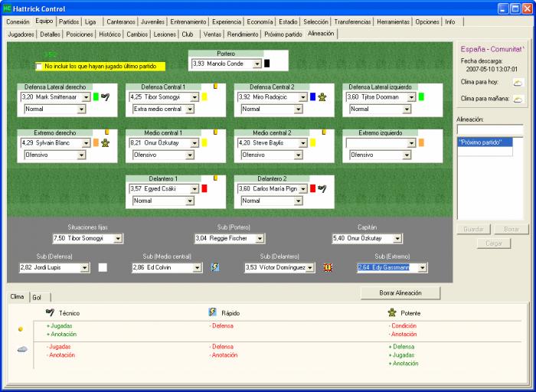Viewport: 536px width, 392px height.
Task: Expand Sub (Portero) Reggie Fischer dropdown
Action: pyautogui.click(x=260, y=238)
